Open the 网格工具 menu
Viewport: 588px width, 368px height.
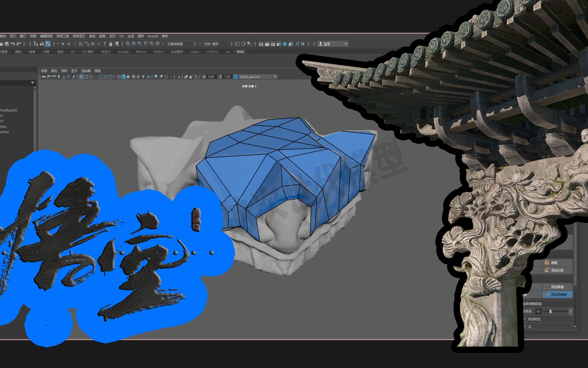click(62, 36)
